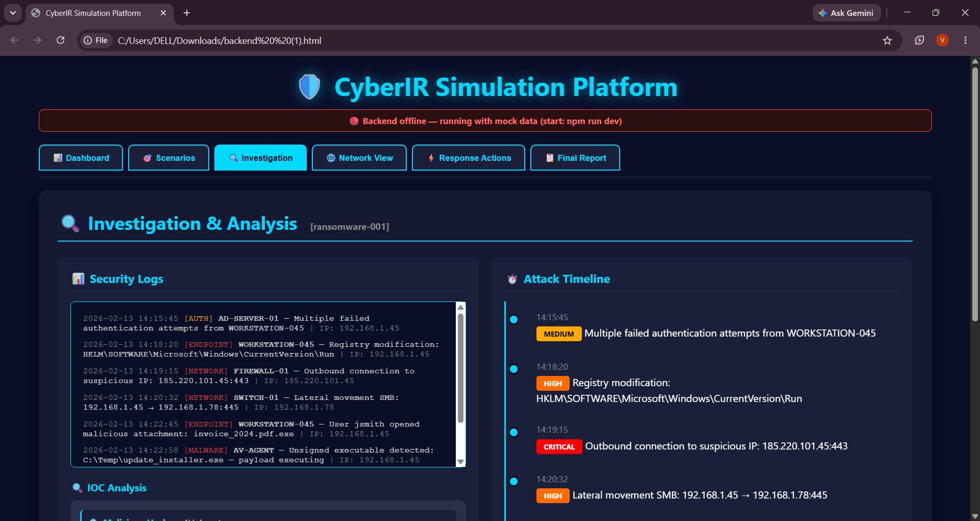
Task: Click the page scrollbar down arrow
Action: [x=975, y=516]
